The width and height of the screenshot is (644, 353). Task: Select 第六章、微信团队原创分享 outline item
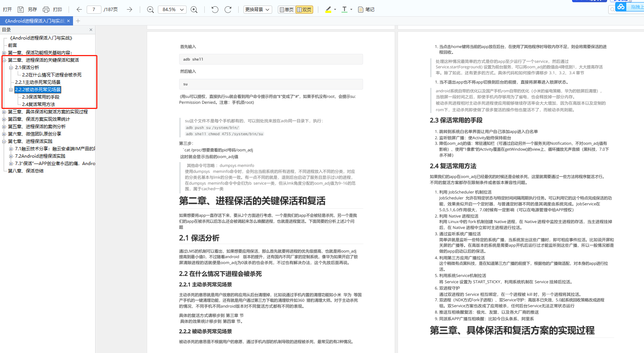[x=35, y=134]
